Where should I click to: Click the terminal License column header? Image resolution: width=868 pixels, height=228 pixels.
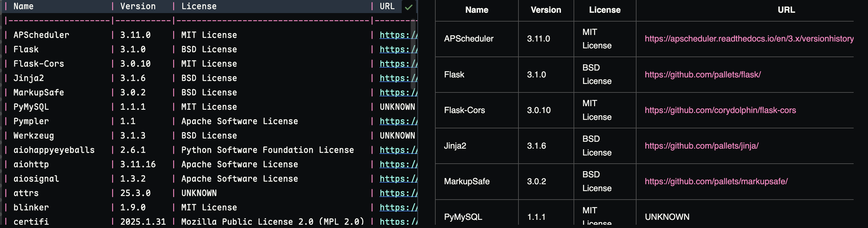(199, 7)
